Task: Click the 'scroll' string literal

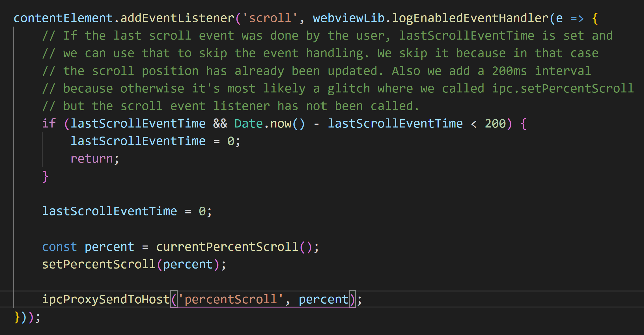Action: [x=270, y=18]
